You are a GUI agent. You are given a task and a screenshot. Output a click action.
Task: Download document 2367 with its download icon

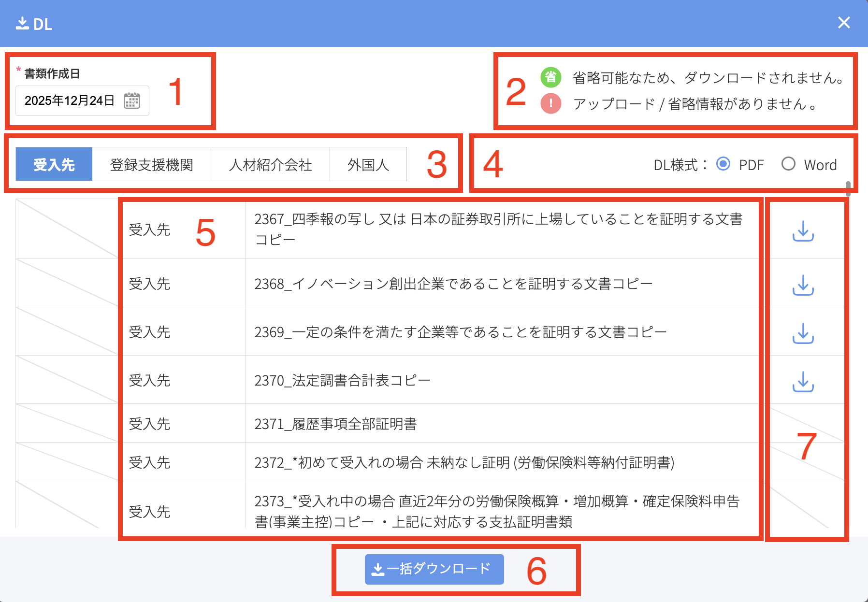coord(803,231)
